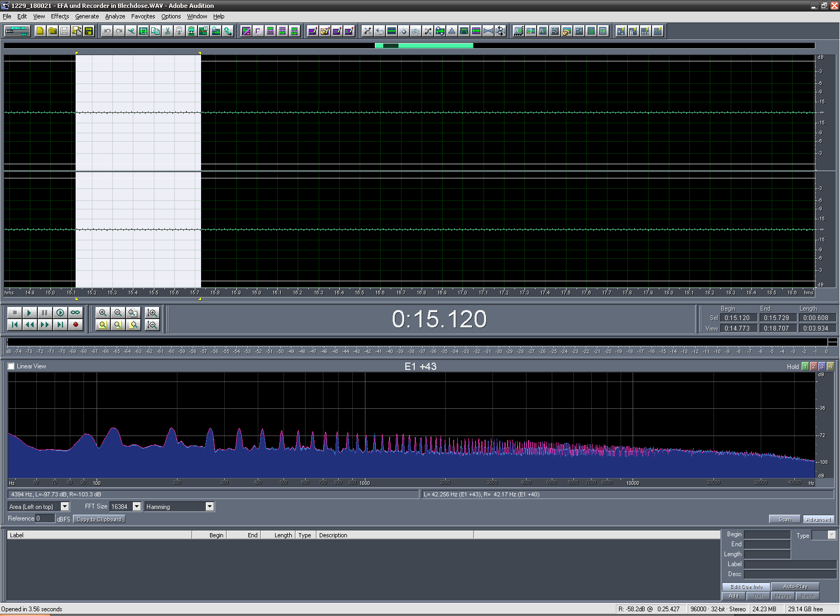Click the Scan button
Screen dimensions: 840x616
(x=784, y=519)
